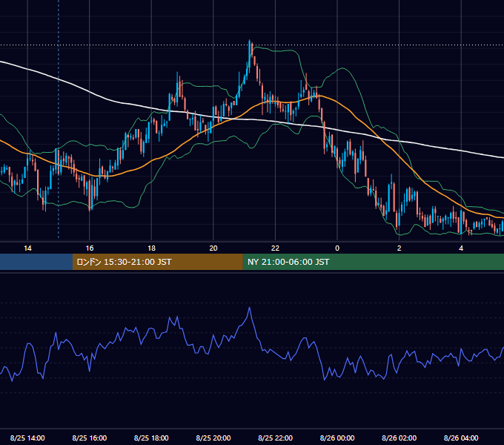Click the 18 hour label on chart axis
This screenshot has height=445, width=504.
click(x=151, y=248)
